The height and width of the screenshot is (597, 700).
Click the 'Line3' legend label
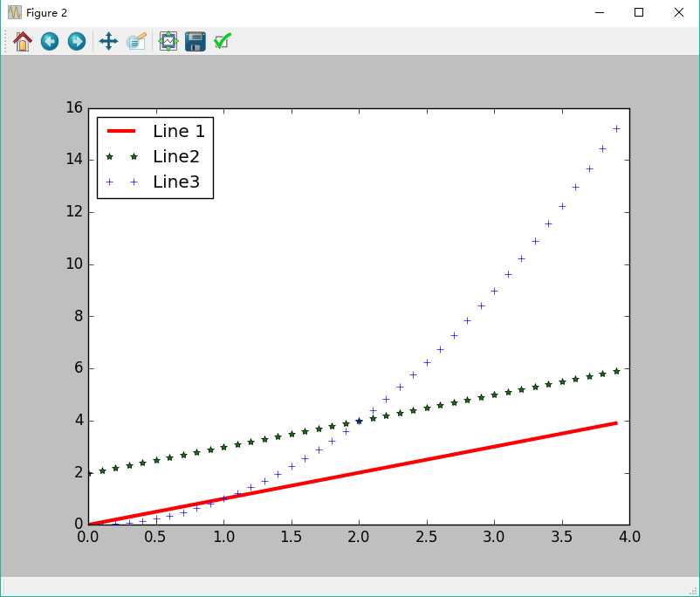pos(176,182)
